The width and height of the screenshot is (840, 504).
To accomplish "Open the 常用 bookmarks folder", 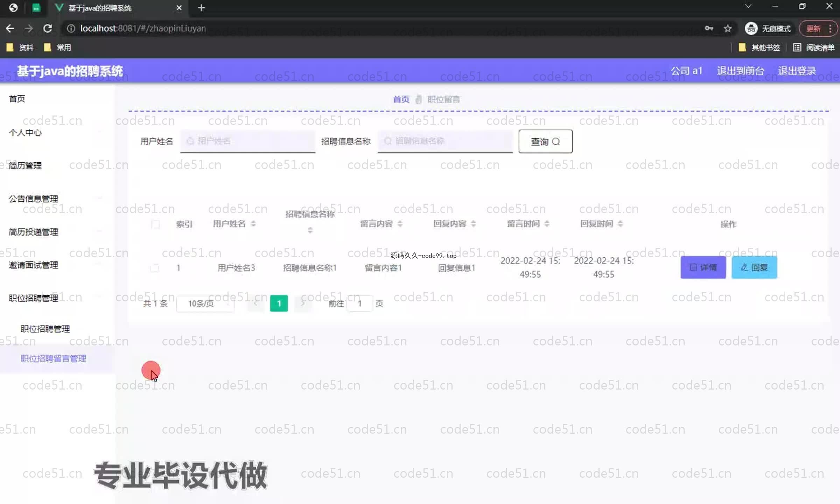I will point(57,47).
